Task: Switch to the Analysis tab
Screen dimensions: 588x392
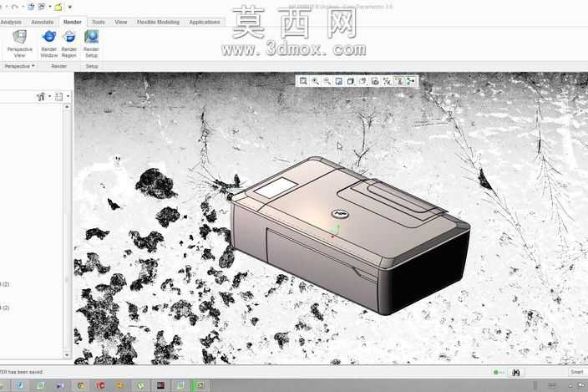Action: tap(11, 22)
